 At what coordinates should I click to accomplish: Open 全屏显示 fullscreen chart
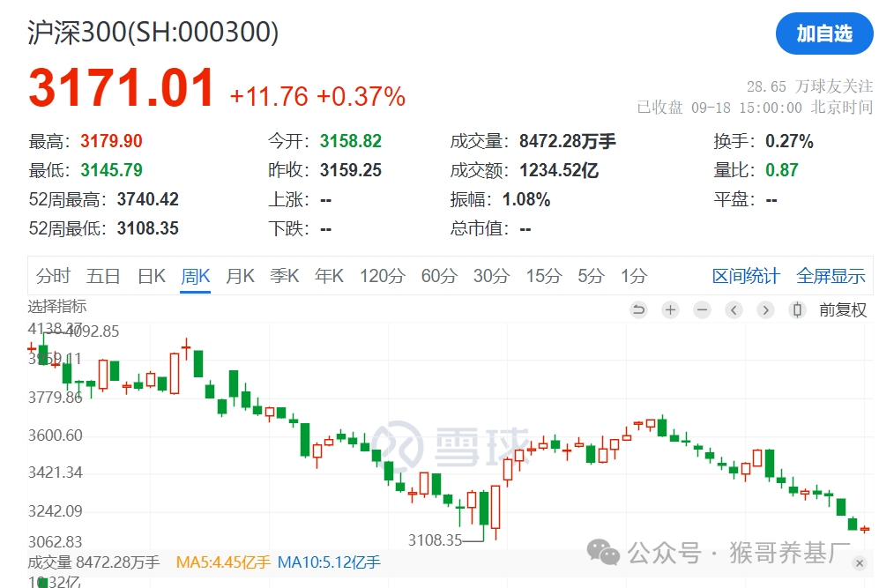click(x=831, y=276)
